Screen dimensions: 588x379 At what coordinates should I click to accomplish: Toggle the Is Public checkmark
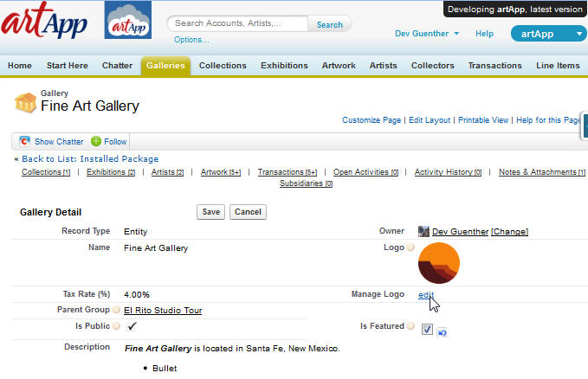click(132, 326)
